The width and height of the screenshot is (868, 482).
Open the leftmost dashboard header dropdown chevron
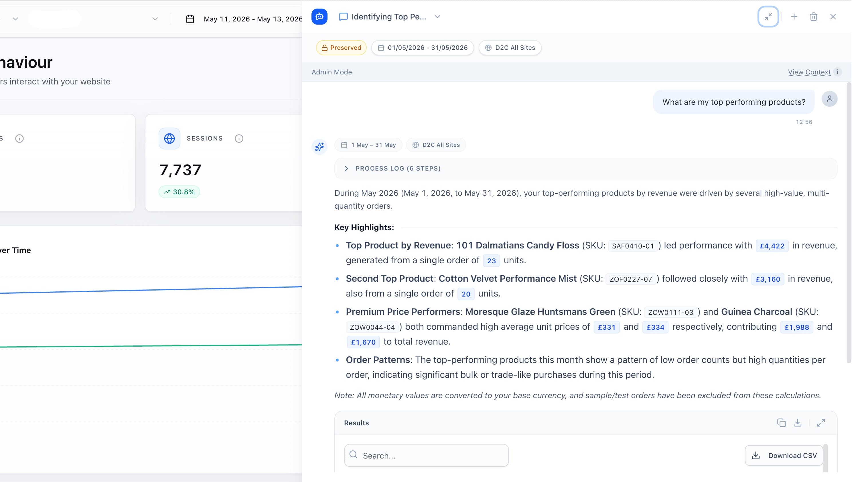[15, 19]
